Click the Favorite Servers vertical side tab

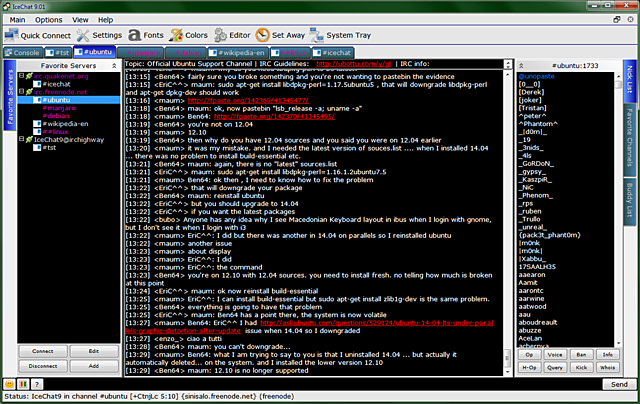[x=10, y=96]
